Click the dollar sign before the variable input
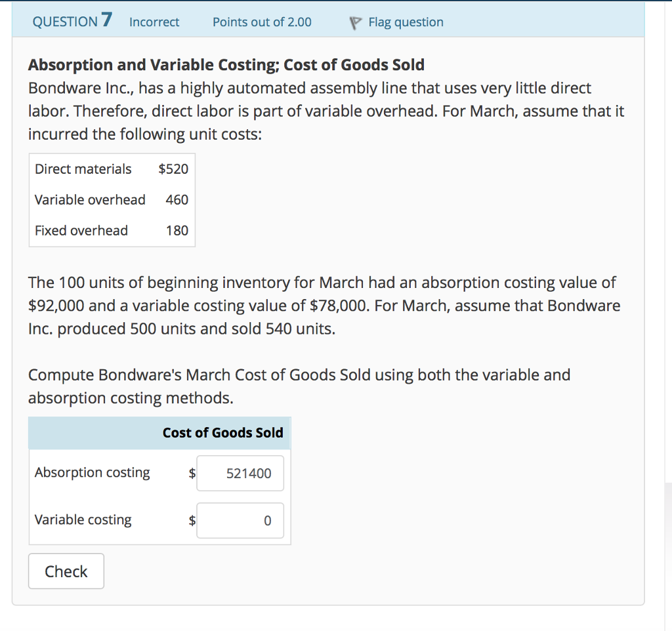The image size is (672, 631). 191,520
